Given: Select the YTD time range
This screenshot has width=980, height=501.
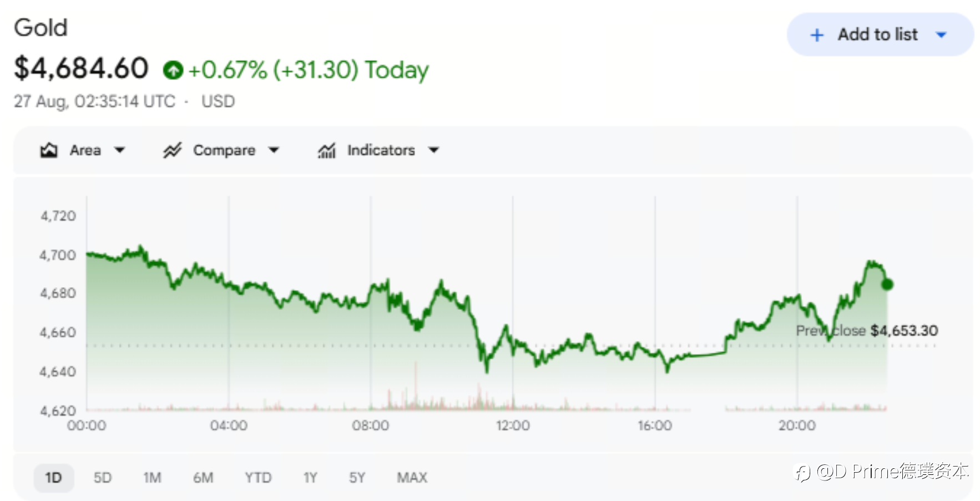Looking at the screenshot, I should coord(258,478).
